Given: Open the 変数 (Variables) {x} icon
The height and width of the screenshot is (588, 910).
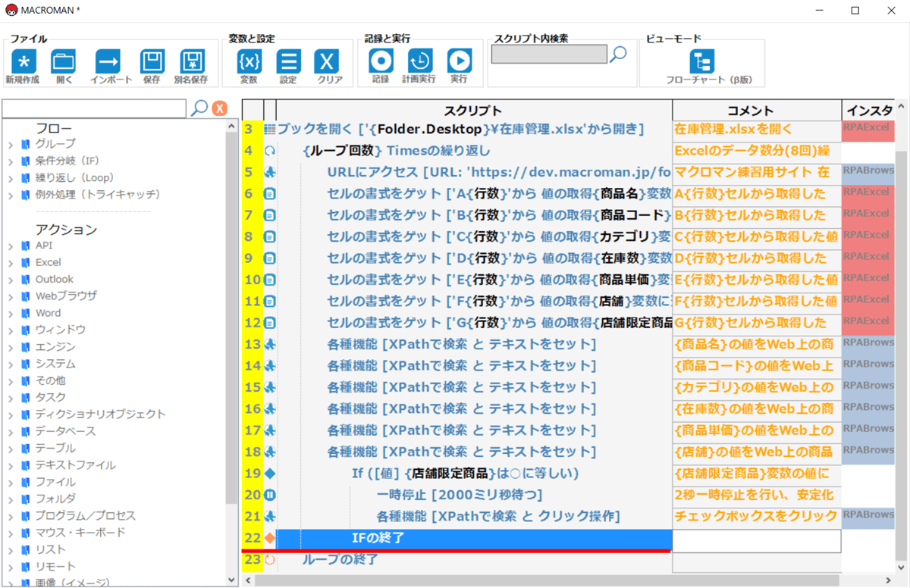Looking at the screenshot, I should point(249,61).
